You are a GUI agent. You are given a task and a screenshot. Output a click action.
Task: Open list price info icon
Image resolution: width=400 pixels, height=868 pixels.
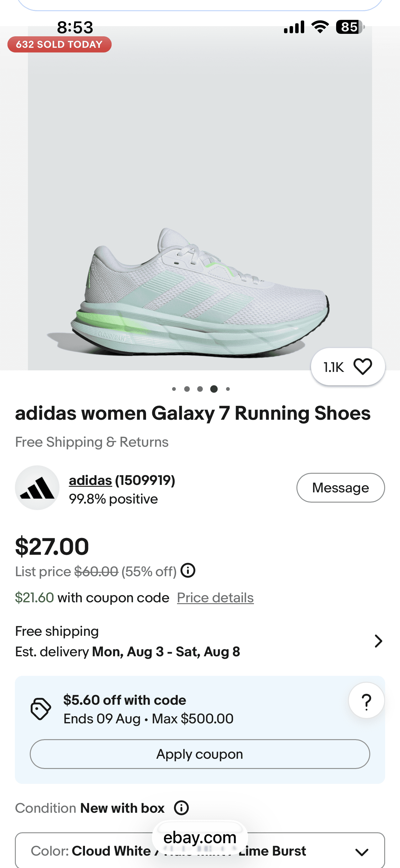tap(188, 571)
